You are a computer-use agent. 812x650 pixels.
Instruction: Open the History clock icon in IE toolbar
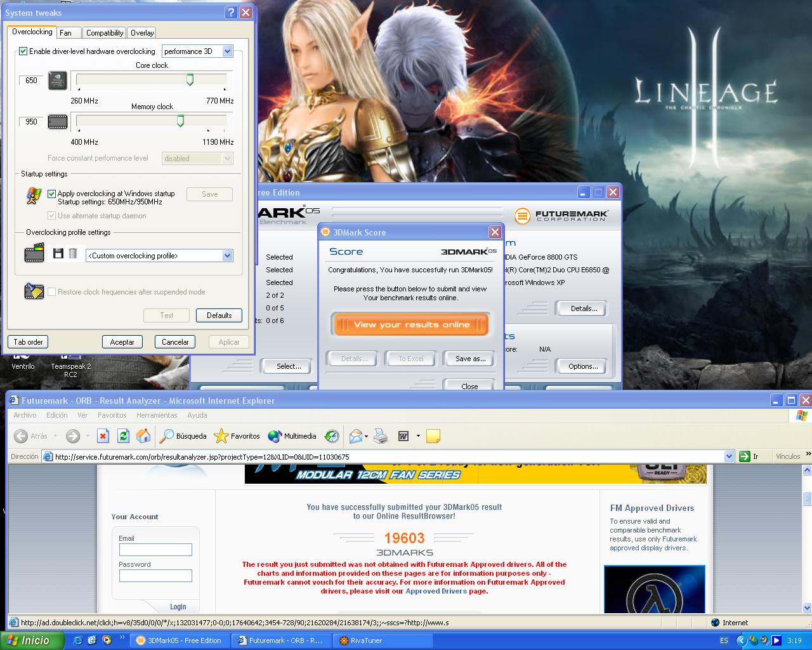tap(332, 436)
